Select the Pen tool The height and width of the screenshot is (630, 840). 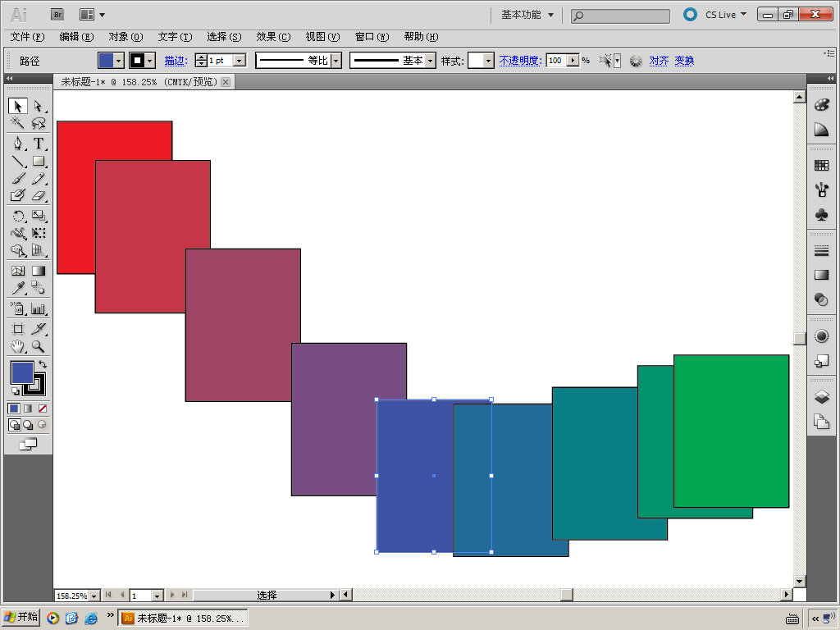point(18,144)
